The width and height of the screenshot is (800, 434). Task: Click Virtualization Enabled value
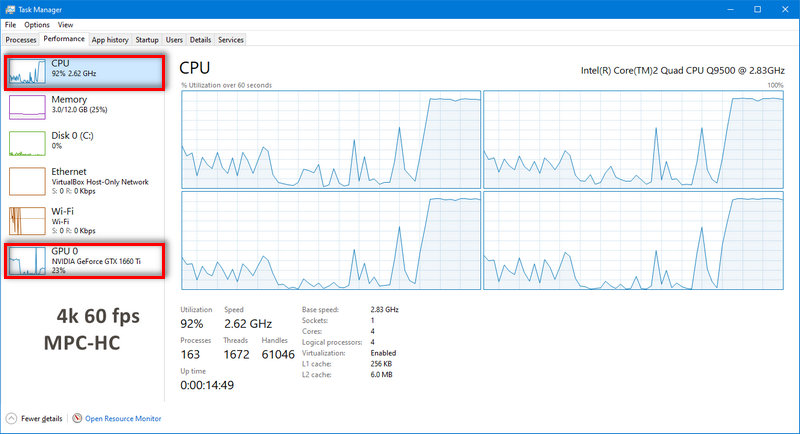click(383, 353)
